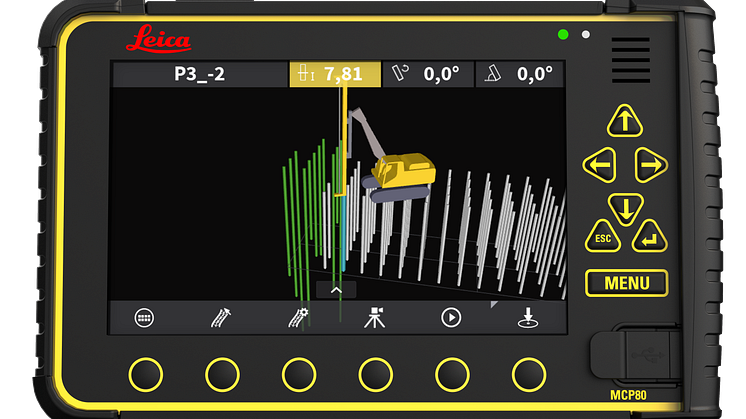746x419 pixels.
Task: Click the up arrow hardware key
Action: click(x=625, y=121)
